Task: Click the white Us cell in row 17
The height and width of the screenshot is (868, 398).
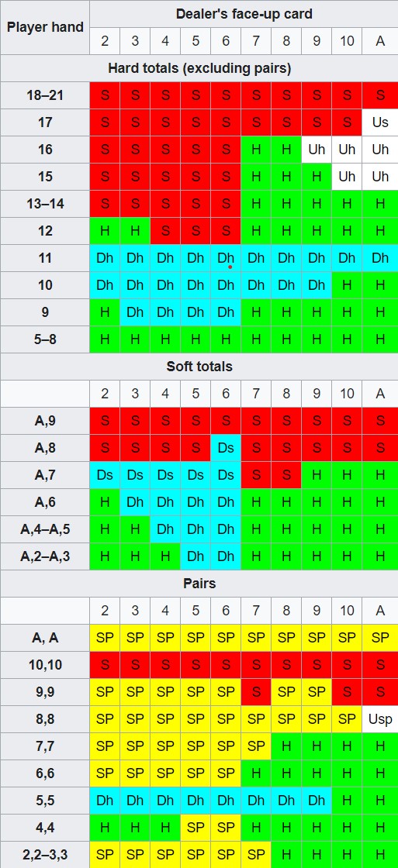Action: tap(380, 122)
